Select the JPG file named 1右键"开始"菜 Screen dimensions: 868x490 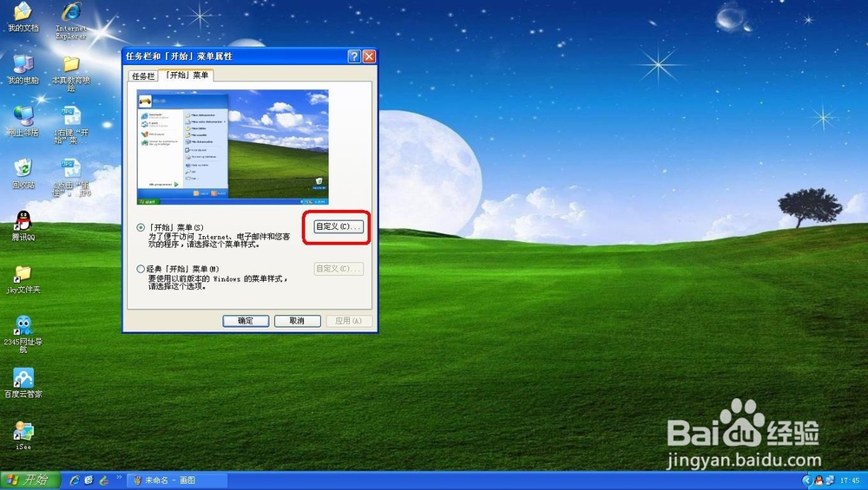[71, 126]
